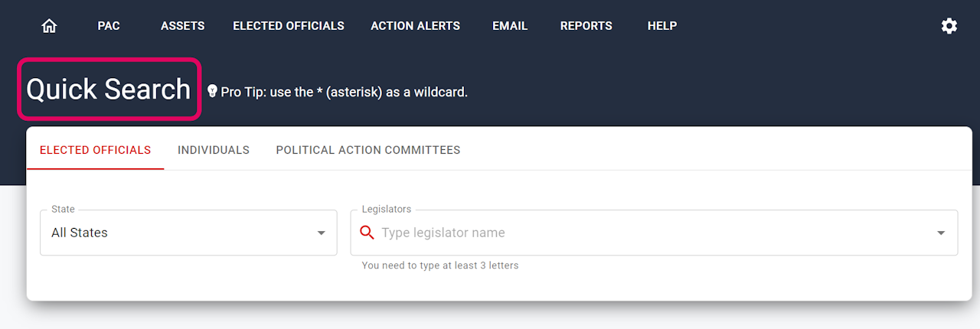Select the Elected Officials search tab
The image size is (980, 329).
(95, 150)
